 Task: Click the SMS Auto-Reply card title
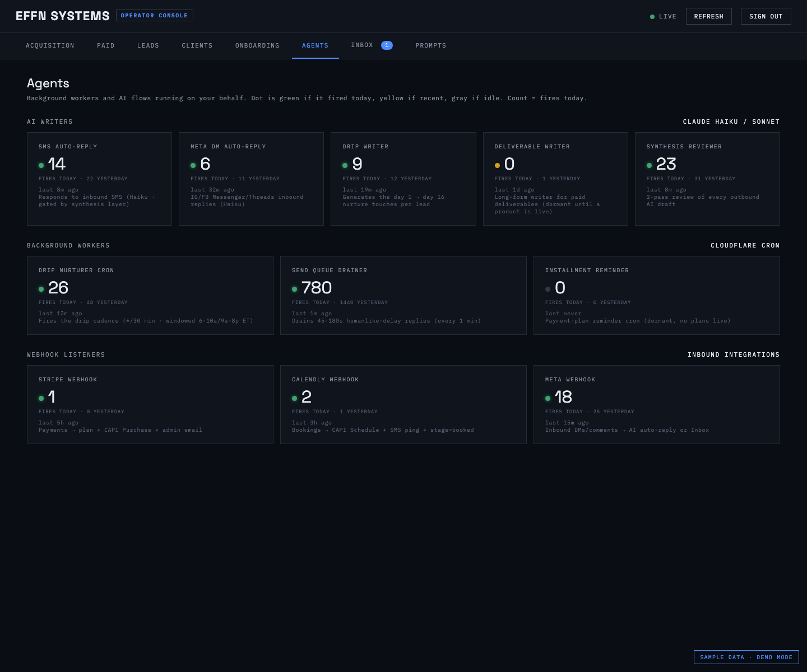(x=68, y=147)
